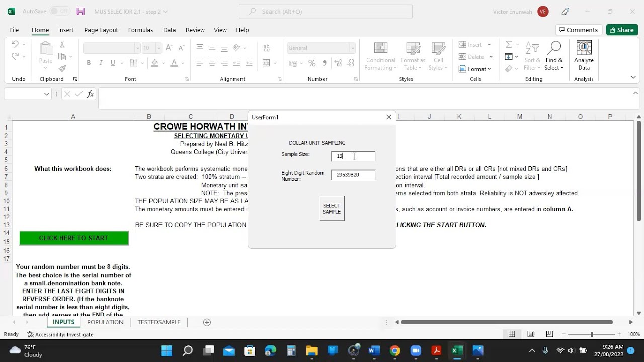644x362 pixels.
Task: Click Analyze Data icon
Action: [x=584, y=56]
